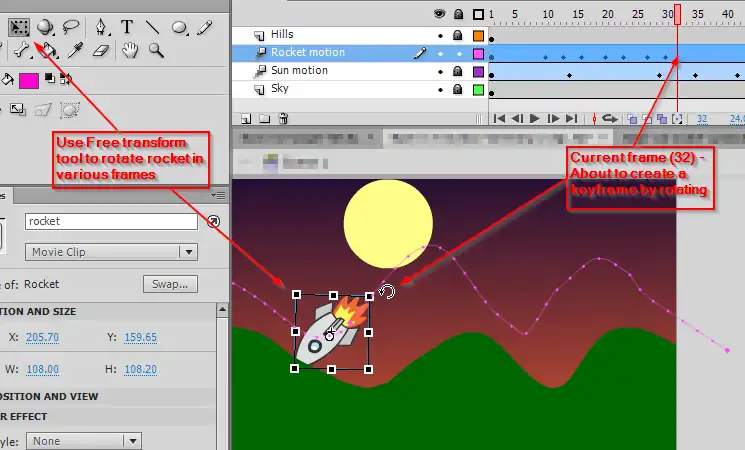The image size is (745, 450).
Task: Click the magenta fill color swatch
Action: tap(28, 81)
